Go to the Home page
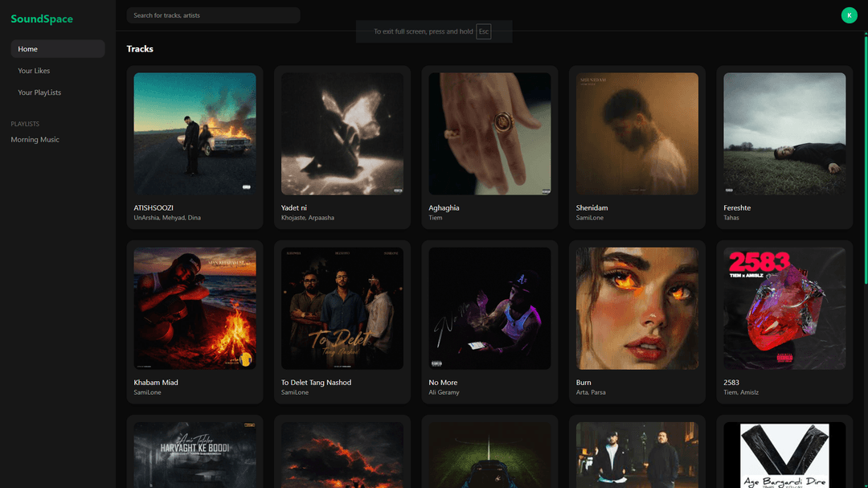The height and width of the screenshot is (488, 868). coord(58,49)
